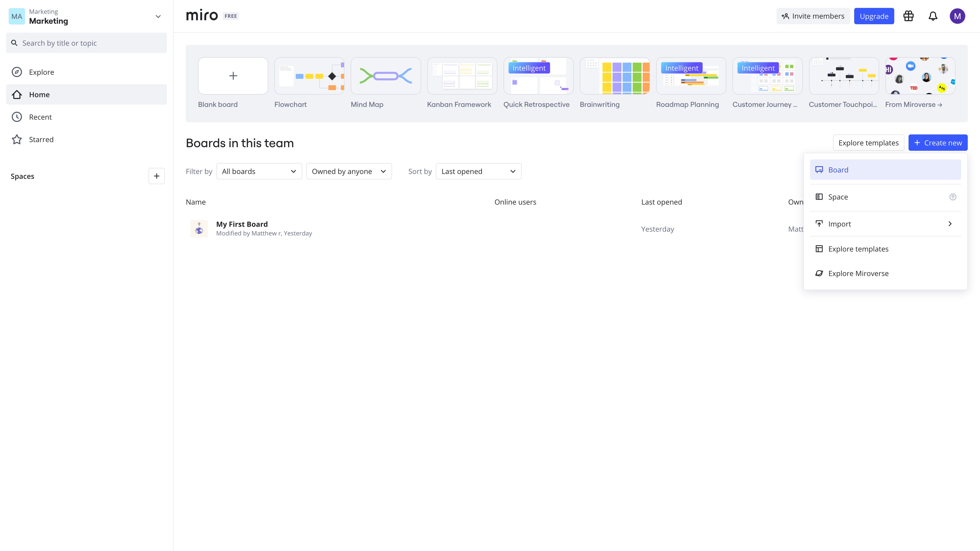
Task: Open Recent in sidebar
Action: click(x=86, y=117)
